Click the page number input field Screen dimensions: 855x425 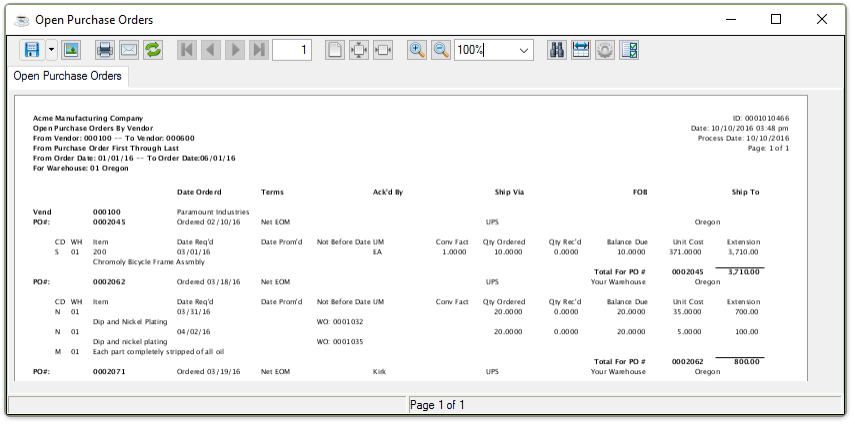pos(291,49)
